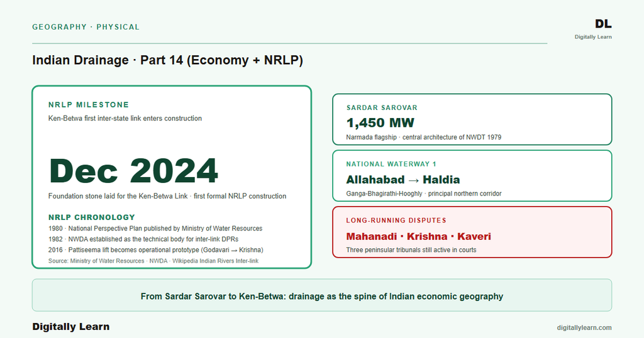Click the 'NRLP CHRONOLOGY' heading
The image size is (644, 338).
click(92, 217)
